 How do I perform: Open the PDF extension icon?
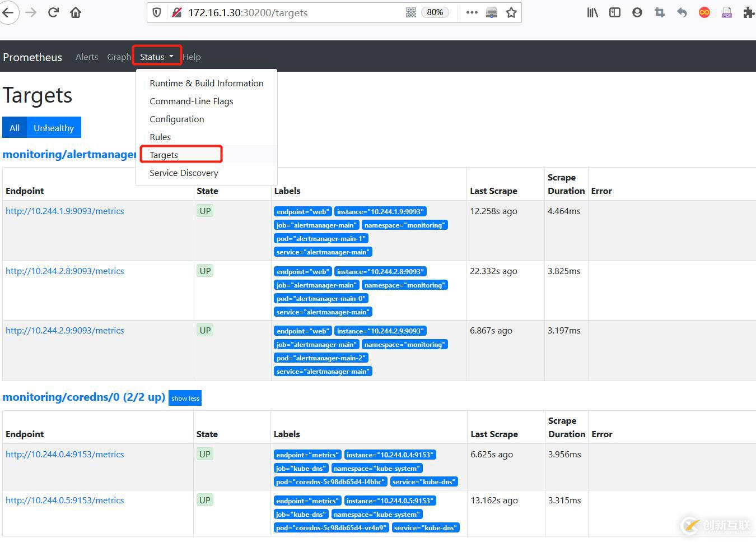(x=727, y=12)
